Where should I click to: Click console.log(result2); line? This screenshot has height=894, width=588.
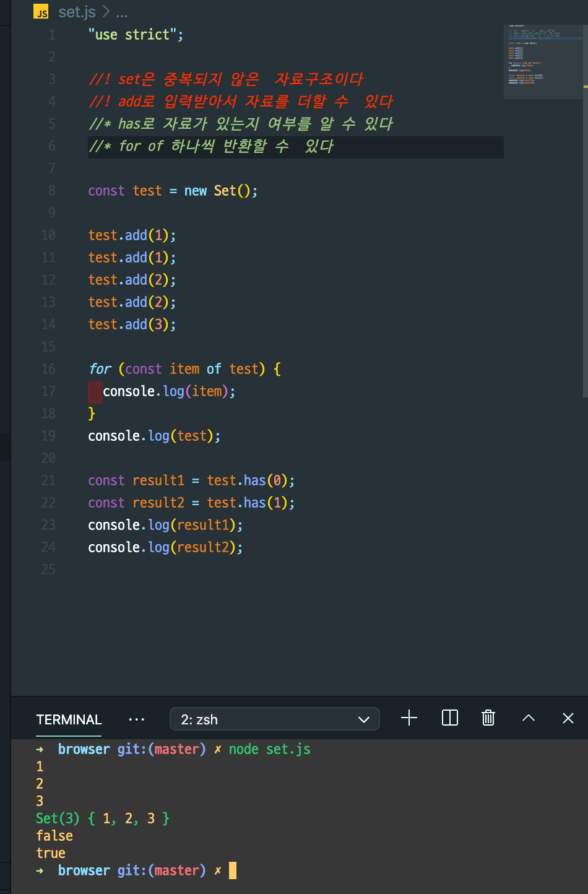coord(165,547)
